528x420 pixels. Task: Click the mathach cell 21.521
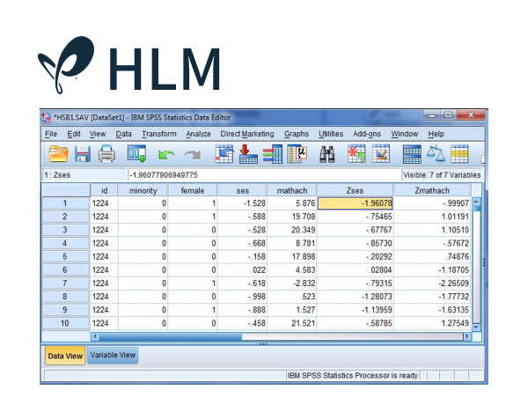tap(292, 323)
